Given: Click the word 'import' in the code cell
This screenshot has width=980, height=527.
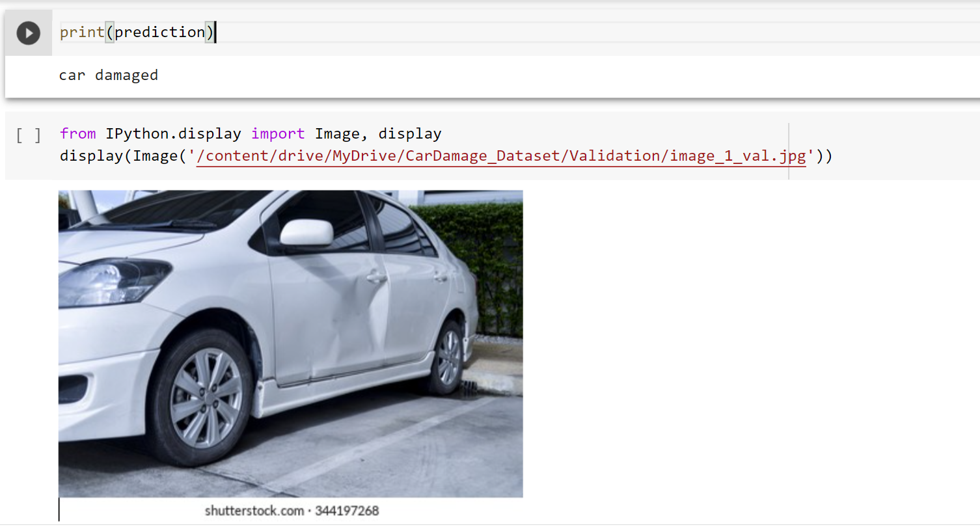Looking at the screenshot, I should coord(278,133).
